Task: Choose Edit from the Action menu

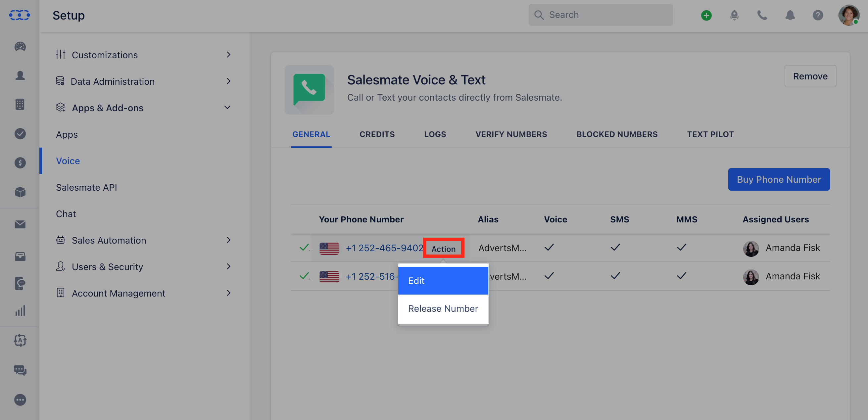Action: (443, 281)
